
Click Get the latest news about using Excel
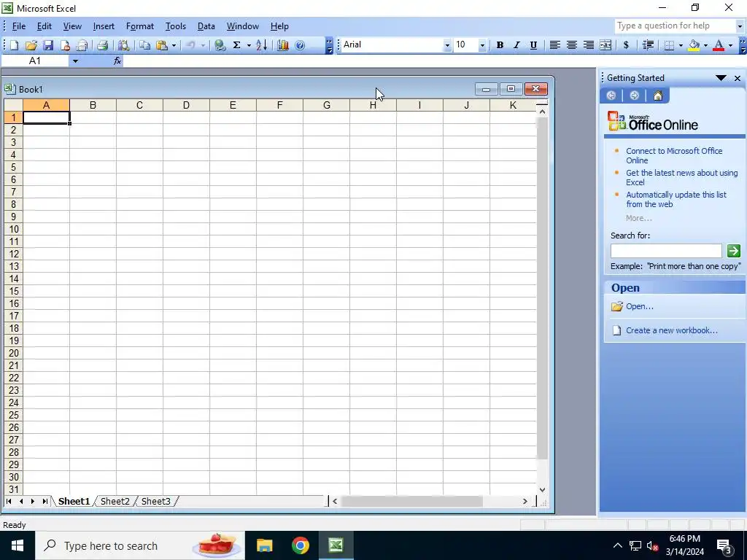tap(682, 178)
